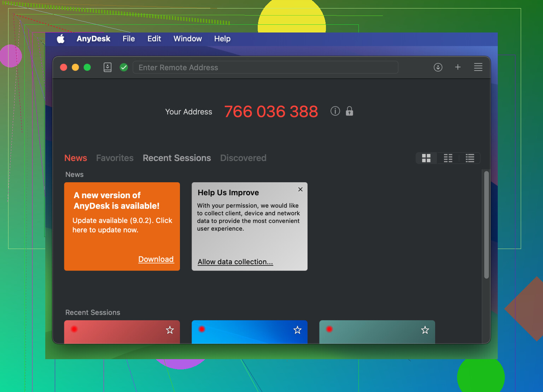Switch to compact columns view
Image resolution: width=543 pixels, height=392 pixels.
[448, 158]
